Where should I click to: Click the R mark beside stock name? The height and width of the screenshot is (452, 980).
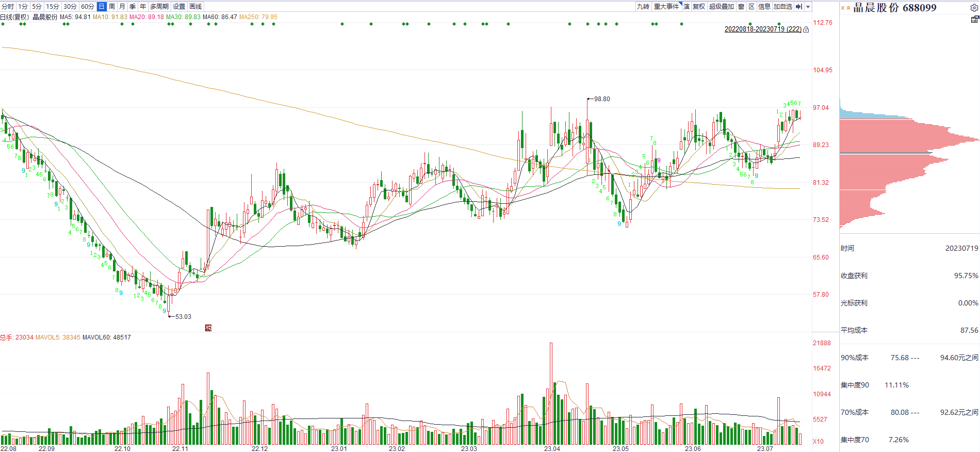(848, 8)
